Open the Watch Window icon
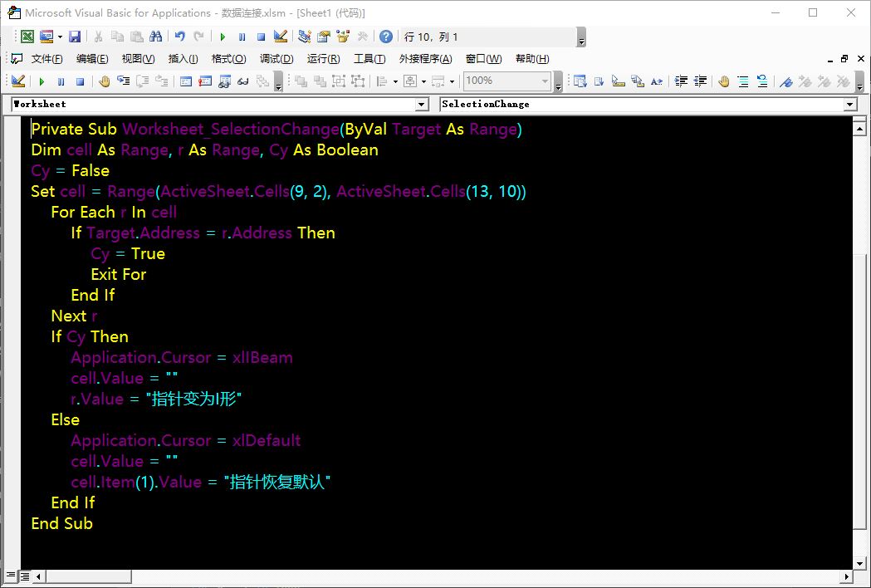Viewport: 871px width, 588px height. click(224, 81)
